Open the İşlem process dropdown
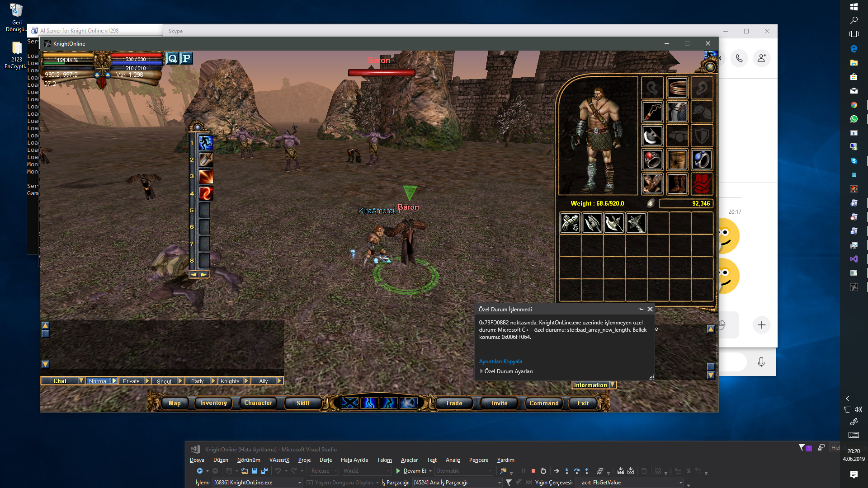The width and height of the screenshot is (868, 488). click(299, 483)
